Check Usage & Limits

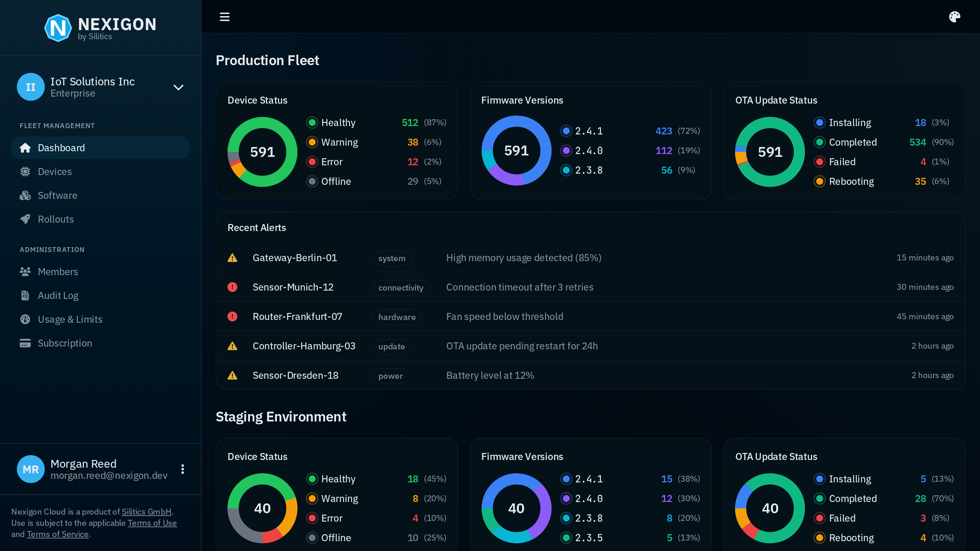[70, 319]
